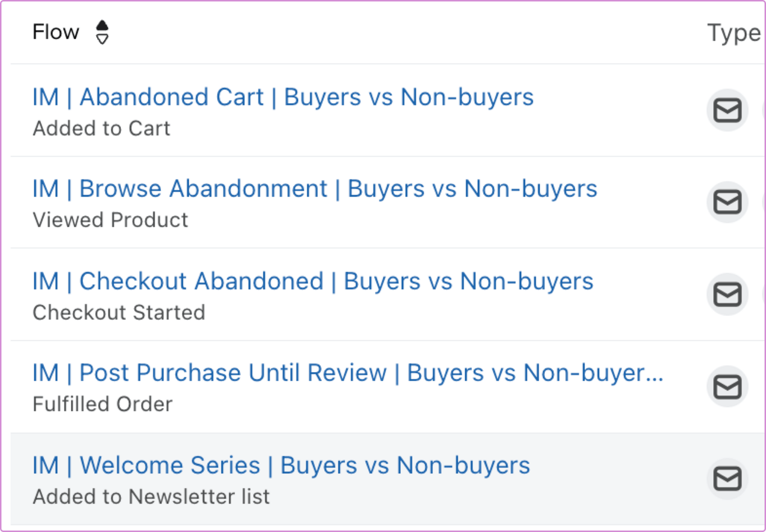Open the IM Abandoned Cart flow
The image size is (766, 532).
[283, 97]
